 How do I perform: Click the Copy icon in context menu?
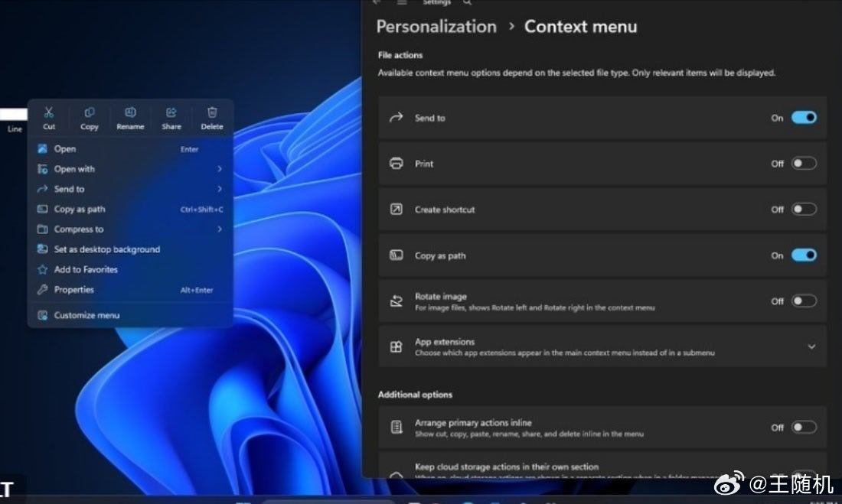click(89, 112)
